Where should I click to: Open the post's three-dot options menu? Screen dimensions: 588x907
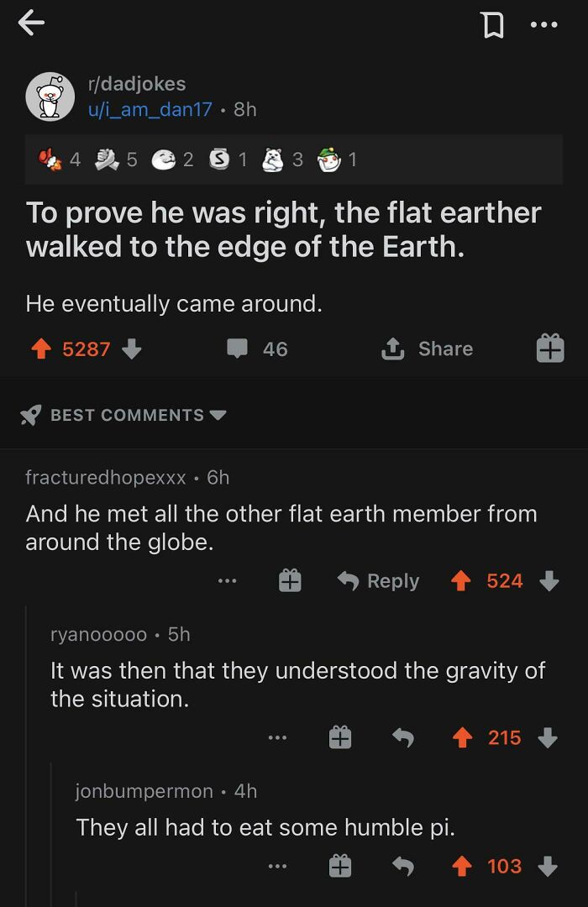[x=546, y=25]
